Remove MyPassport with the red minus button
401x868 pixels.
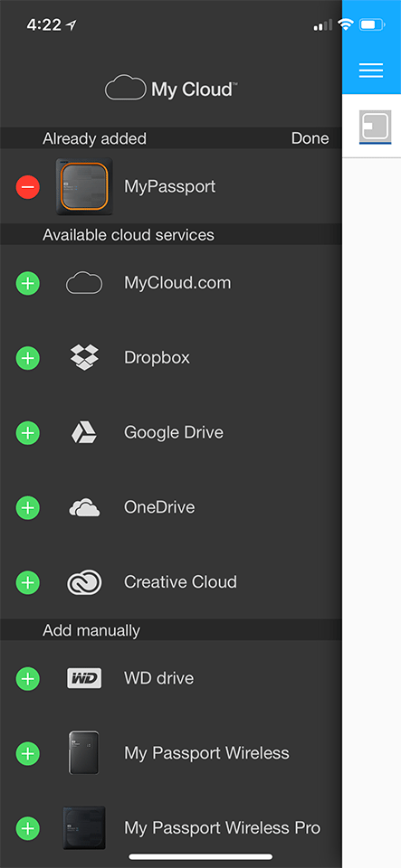[x=27, y=186]
